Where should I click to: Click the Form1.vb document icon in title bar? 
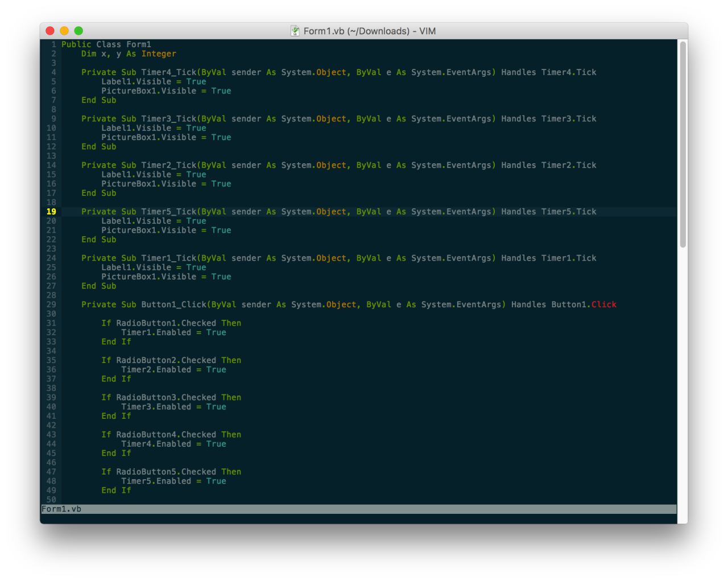[x=295, y=31]
